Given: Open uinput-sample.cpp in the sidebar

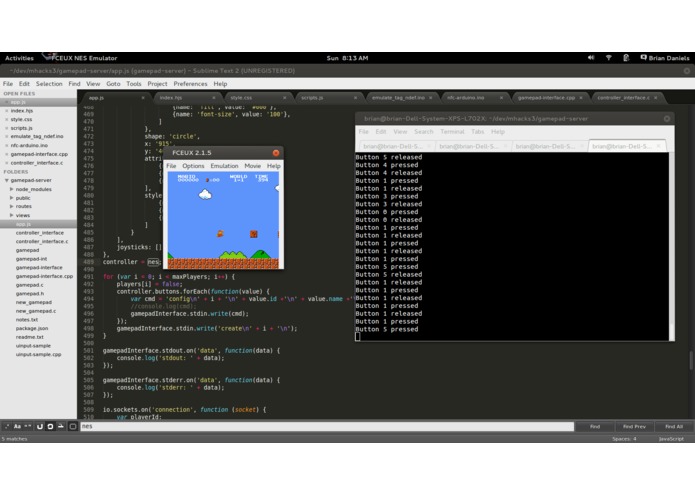Looking at the screenshot, I should coord(39,354).
